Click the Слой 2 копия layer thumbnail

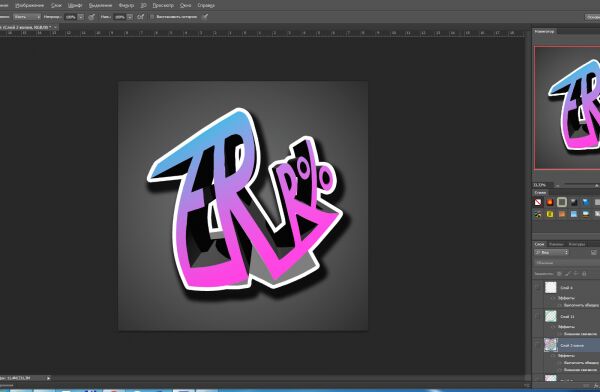[x=551, y=345]
